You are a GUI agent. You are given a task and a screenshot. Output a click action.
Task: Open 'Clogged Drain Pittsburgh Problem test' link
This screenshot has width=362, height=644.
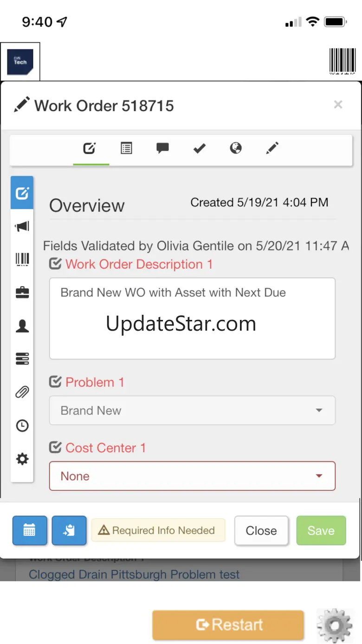[134, 574]
